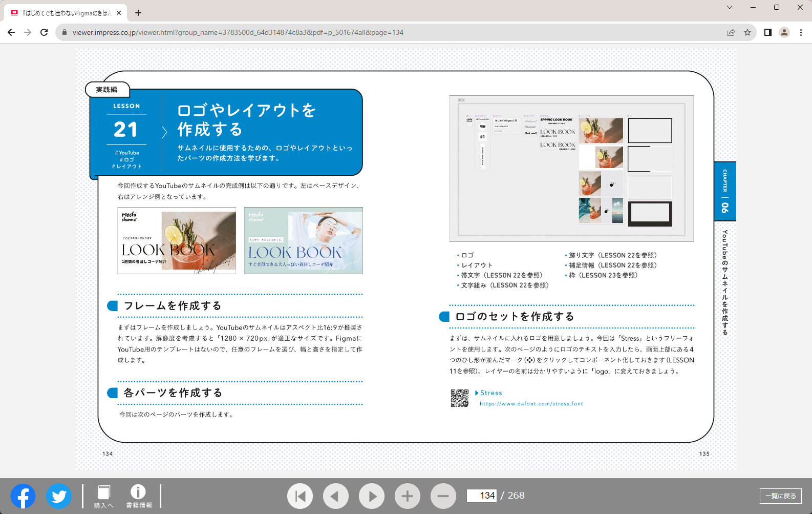
Task: Click the page number input field
Action: (481, 496)
